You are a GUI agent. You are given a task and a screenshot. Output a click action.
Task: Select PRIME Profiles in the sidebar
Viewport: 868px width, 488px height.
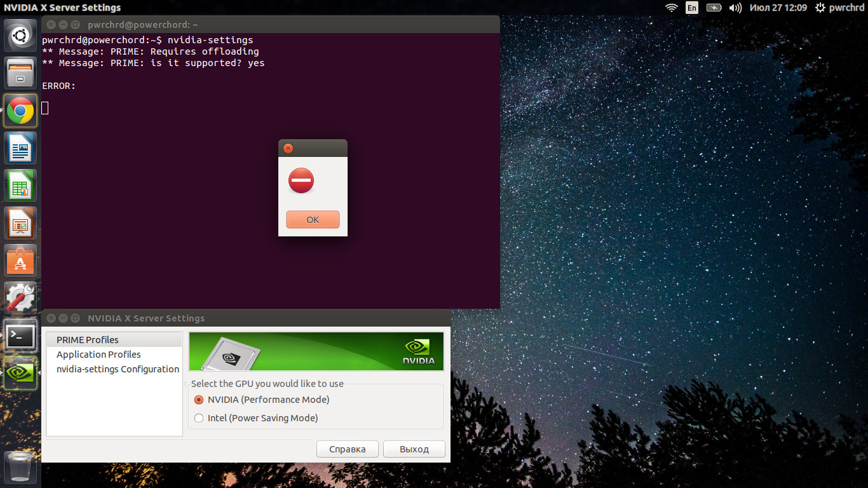[x=114, y=339]
